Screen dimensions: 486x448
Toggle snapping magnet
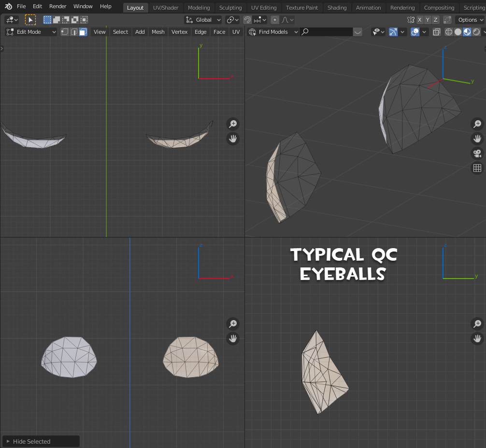click(247, 20)
